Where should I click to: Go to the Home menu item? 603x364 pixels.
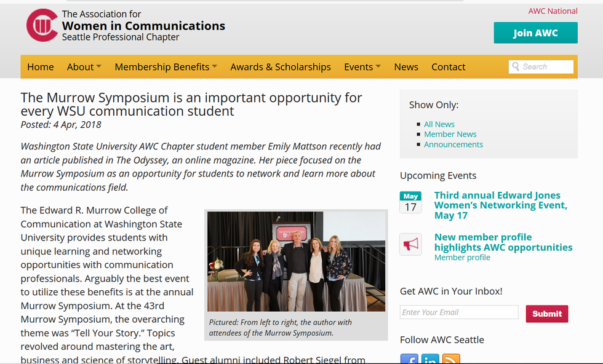click(x=41, y=67)
